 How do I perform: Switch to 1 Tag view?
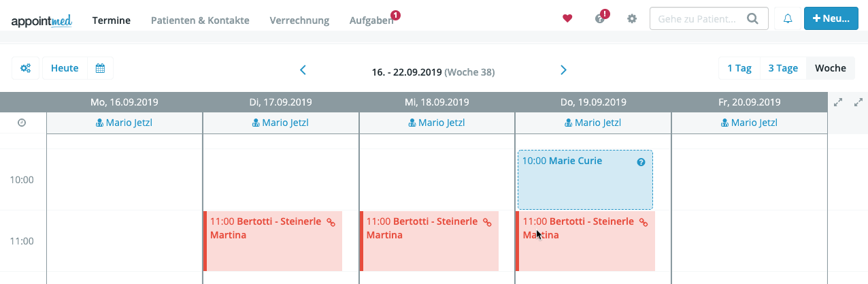(x=739, y=68)
